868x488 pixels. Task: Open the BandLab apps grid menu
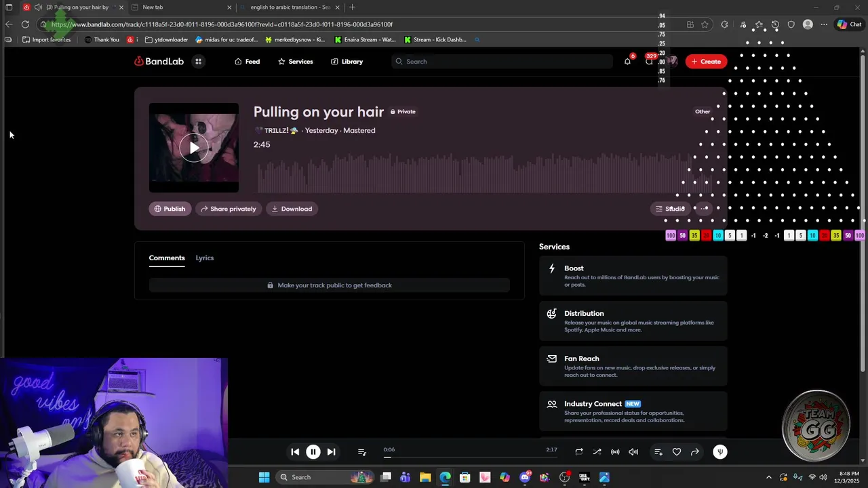tap(199, 61)
